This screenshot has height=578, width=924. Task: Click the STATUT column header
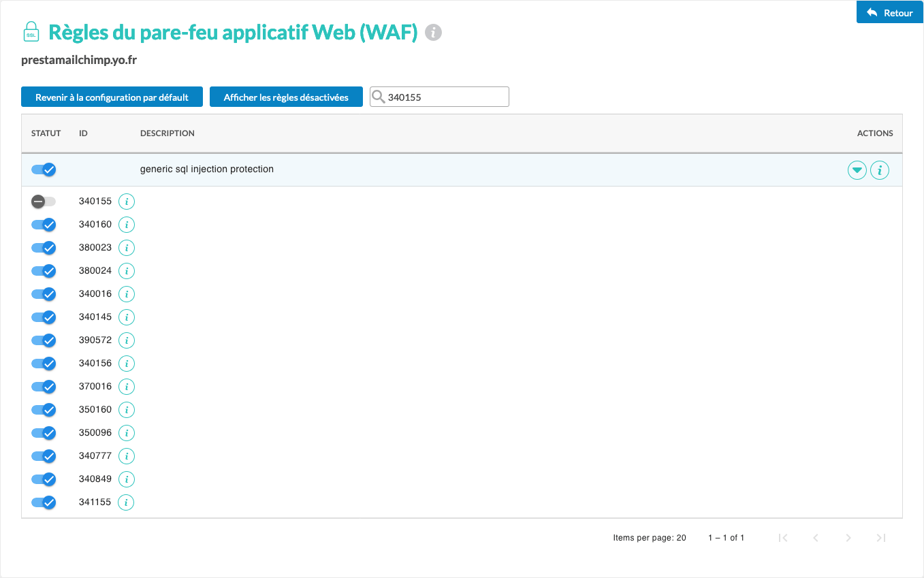pyautogui.click(x=46, y=133)
